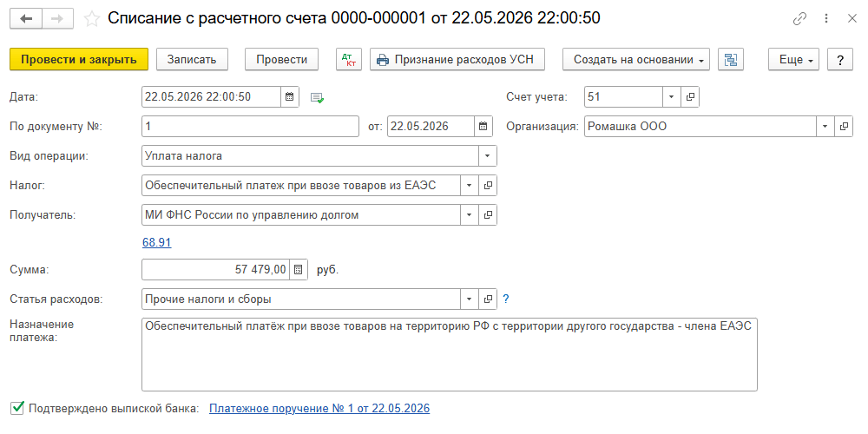Click the 'от' document date field
The height and width of the screenshot is (434, 868).
tap(431, 126)
